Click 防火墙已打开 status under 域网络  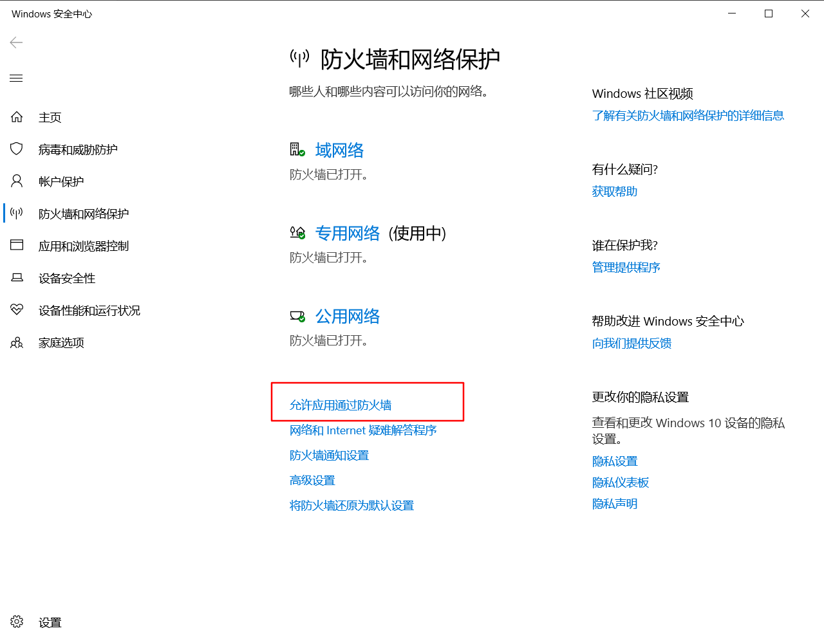coord(328,174)
